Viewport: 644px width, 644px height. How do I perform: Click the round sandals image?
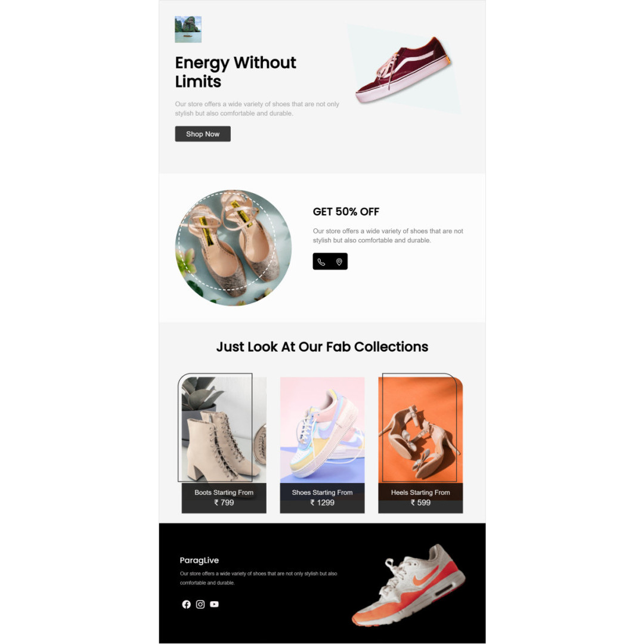click(233, 247)
